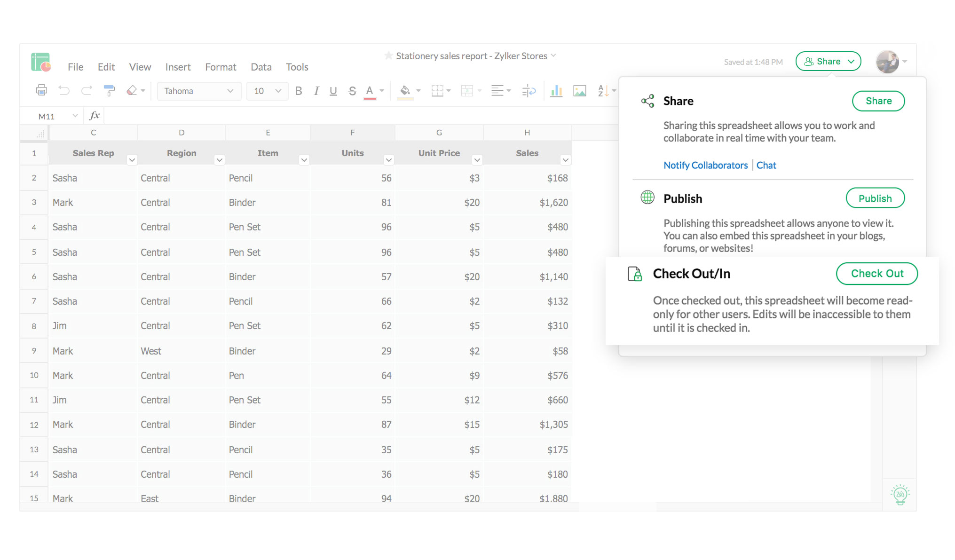Select the Italic formatting icon
The image size is (955, 560).
click(x=316, y=90)
